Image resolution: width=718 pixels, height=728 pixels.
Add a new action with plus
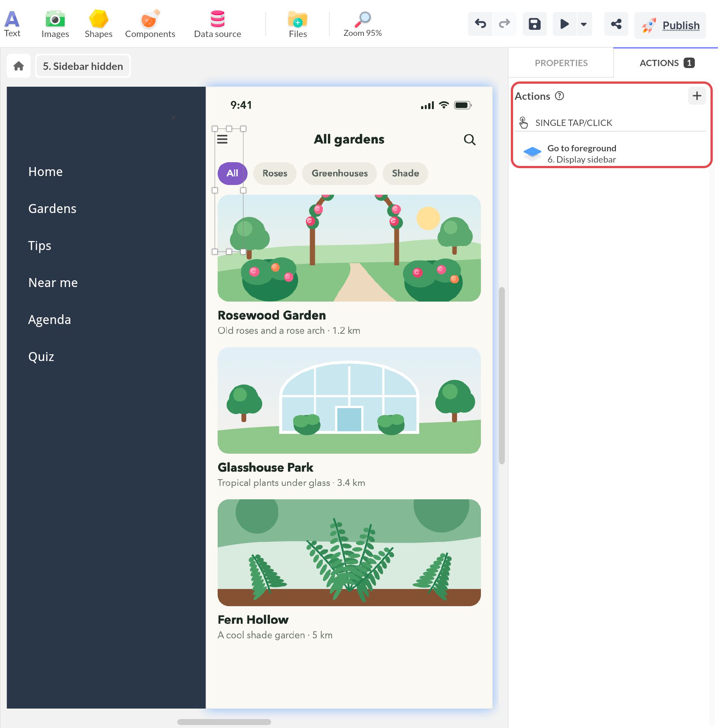pos(697,96)
